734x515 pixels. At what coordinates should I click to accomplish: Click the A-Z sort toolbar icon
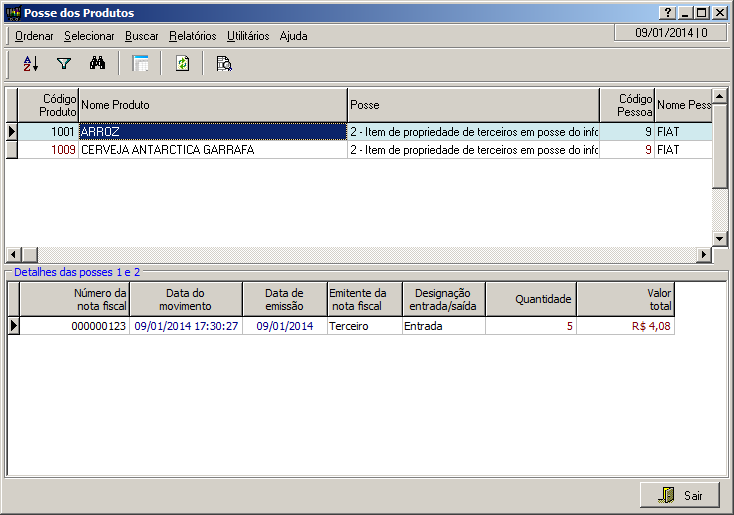pyautogui.click(x=30, y=64)
